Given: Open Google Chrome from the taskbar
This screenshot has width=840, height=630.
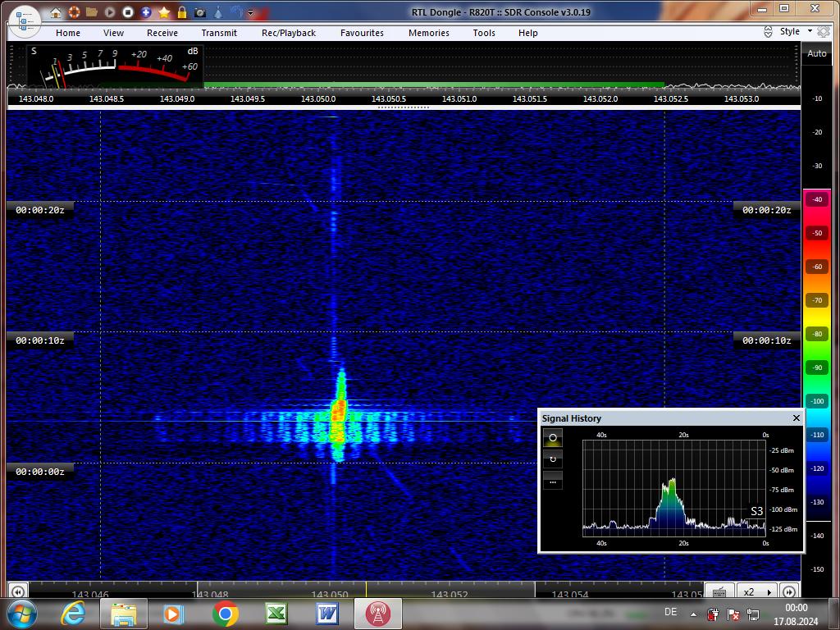Looking at the screenshot, I should click(225, 614).
